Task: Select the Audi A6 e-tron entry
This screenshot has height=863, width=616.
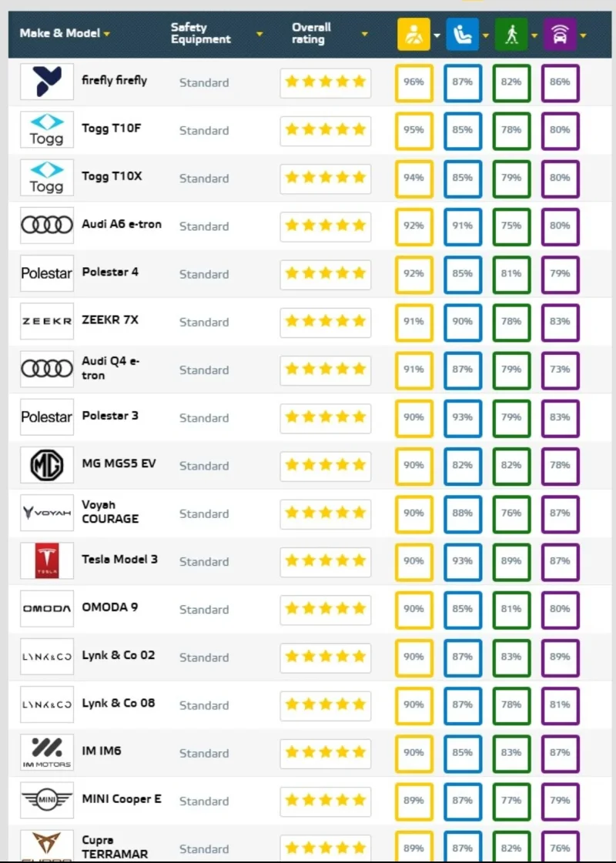Action: (122, 224)
